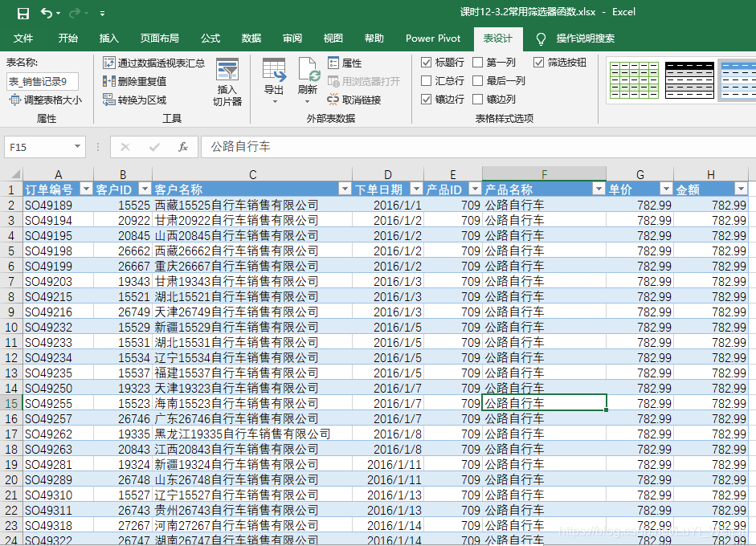Summarize with 通过数据透视表汇总

[x=153, y=63]
